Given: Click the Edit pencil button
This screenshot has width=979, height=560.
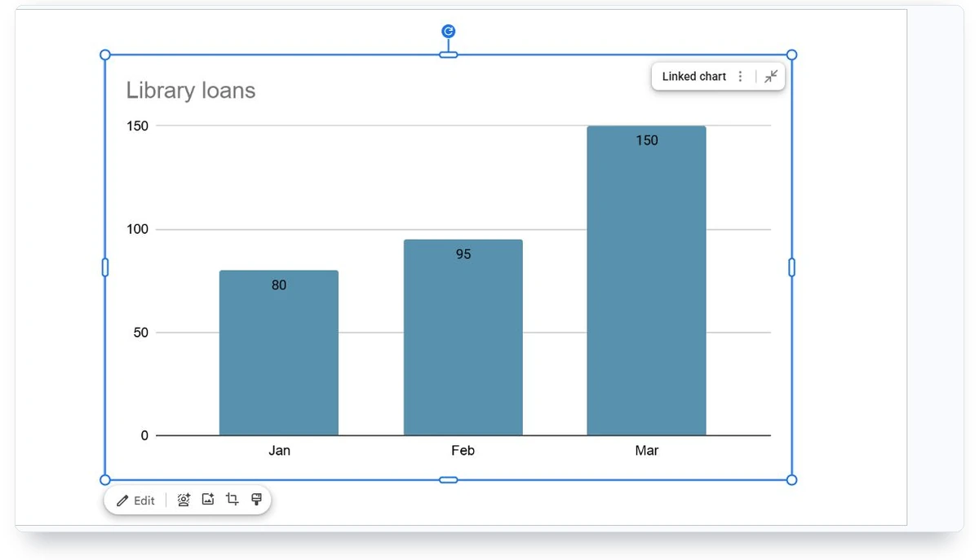Looking at the screenshot, I should coord(135,500).
